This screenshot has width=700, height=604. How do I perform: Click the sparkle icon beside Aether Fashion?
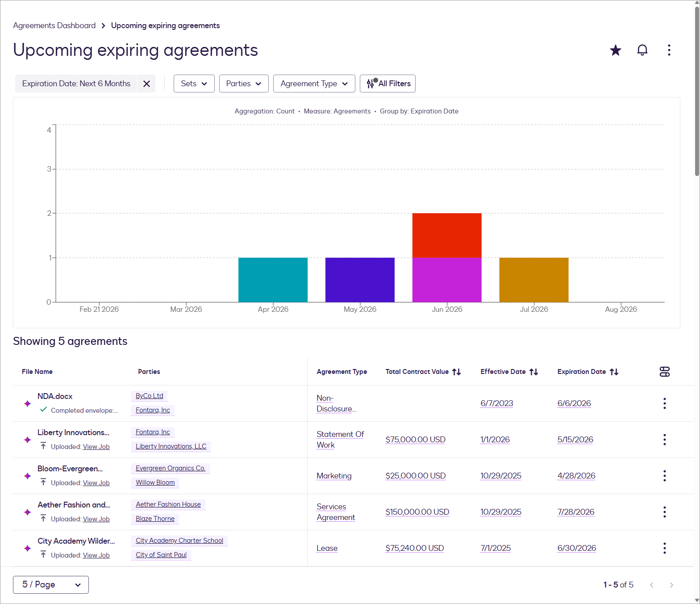coord(28,512)
